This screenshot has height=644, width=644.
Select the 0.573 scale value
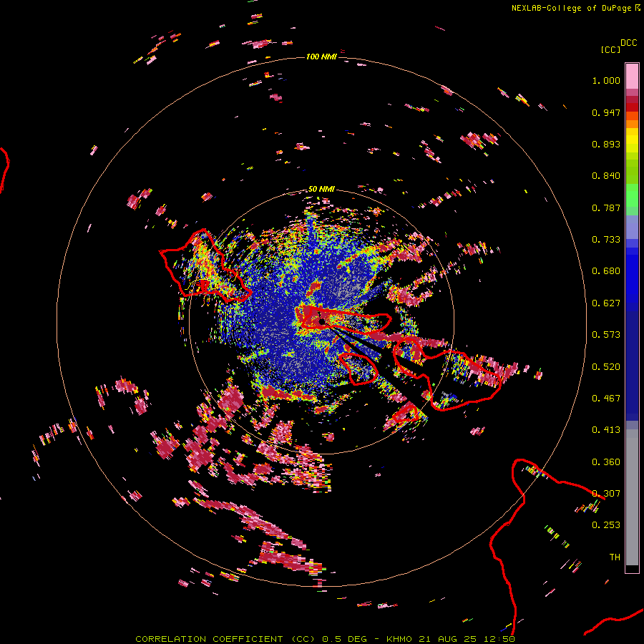[606, 335]
